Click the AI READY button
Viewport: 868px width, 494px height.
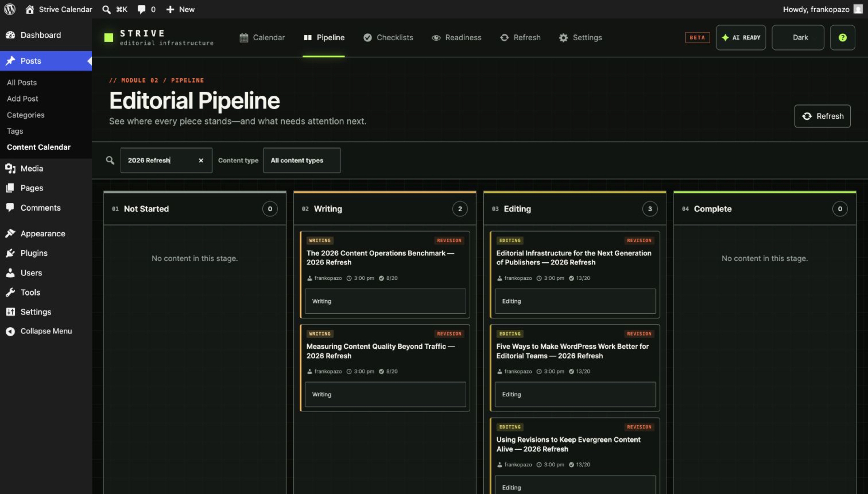click(x=741, y=38)
